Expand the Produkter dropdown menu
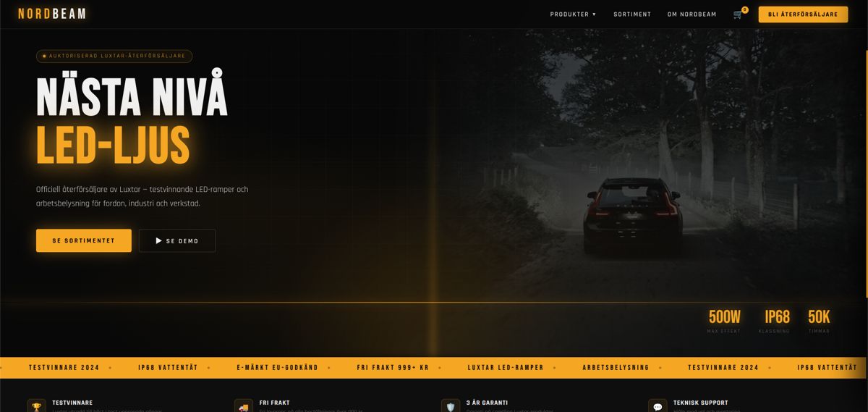 coord(573,14)
